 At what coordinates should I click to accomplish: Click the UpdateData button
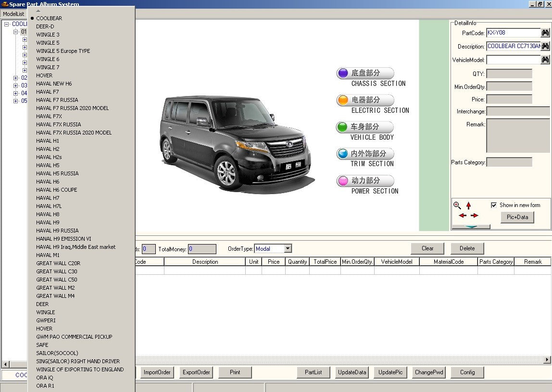[x=352, y=372]
